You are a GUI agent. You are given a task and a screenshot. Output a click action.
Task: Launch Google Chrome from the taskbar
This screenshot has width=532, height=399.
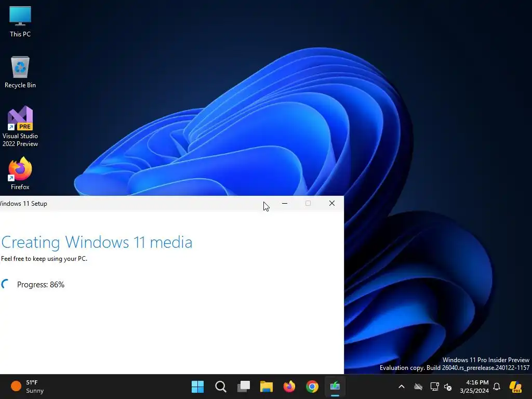coord(312,387)
